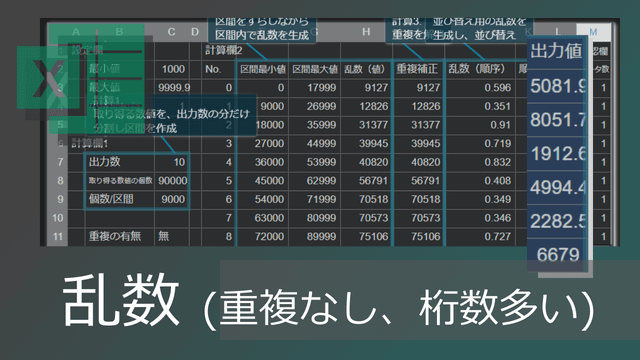Viewport: 640px width, 360px height.
Task: Click cell with value 9999.9
Action: pos(172,88)
